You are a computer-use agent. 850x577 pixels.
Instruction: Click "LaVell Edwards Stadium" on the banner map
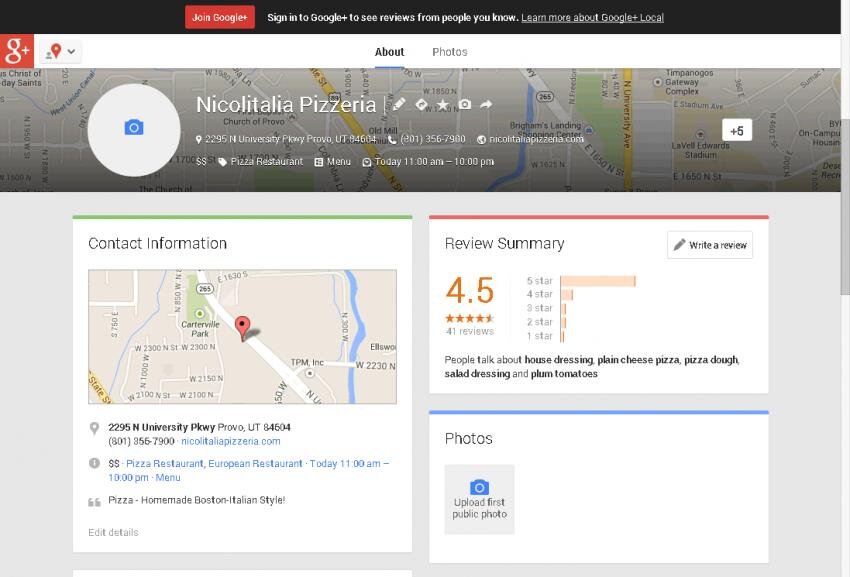700,150
